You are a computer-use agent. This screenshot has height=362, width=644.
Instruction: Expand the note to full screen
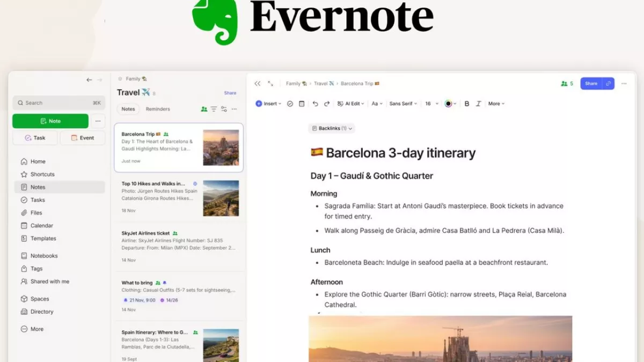point(270,84)
